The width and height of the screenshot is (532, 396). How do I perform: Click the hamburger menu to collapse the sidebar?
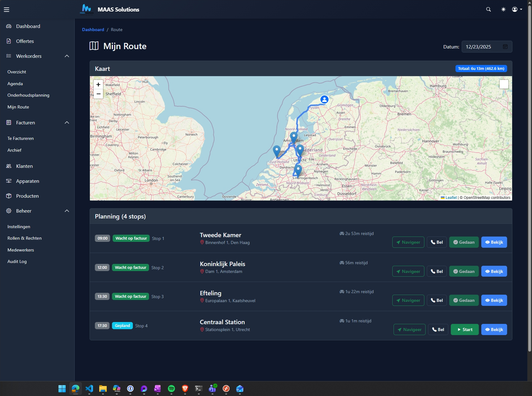point(7,9)
